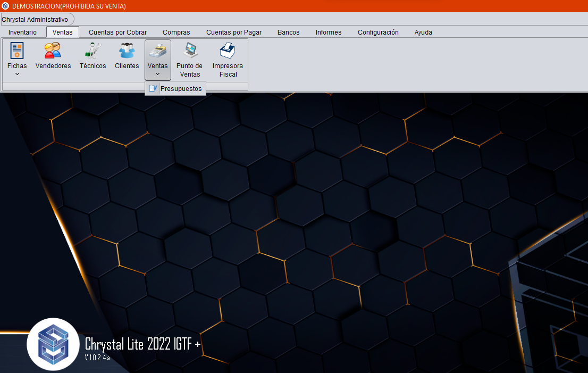Select the Cuentas por Pagar tab
This screenshot has width=588, height=373.
tap(234, 32)
